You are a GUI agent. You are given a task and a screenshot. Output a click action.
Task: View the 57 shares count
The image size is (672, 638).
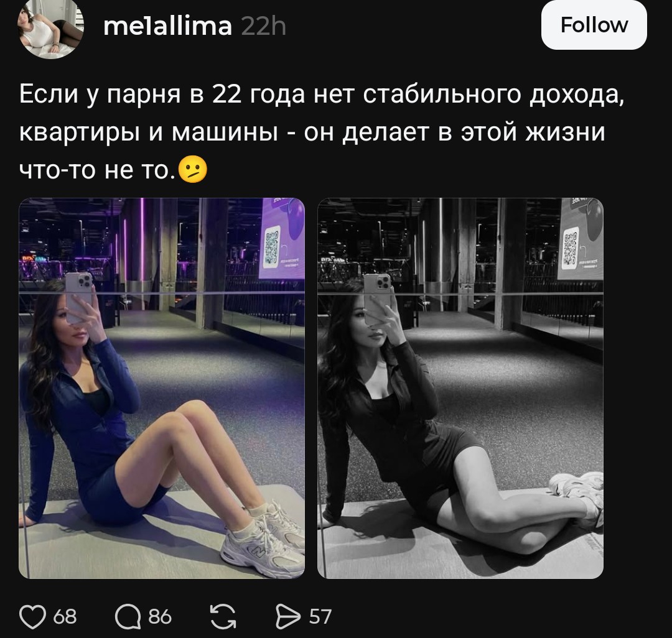(x=320, y=617)
